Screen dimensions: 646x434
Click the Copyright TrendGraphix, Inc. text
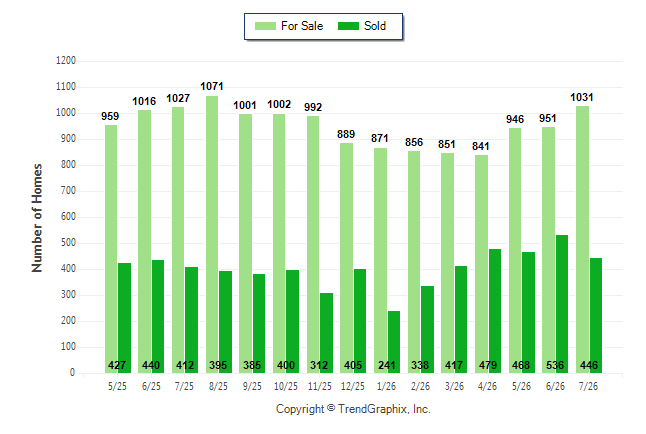pos(353,409)
